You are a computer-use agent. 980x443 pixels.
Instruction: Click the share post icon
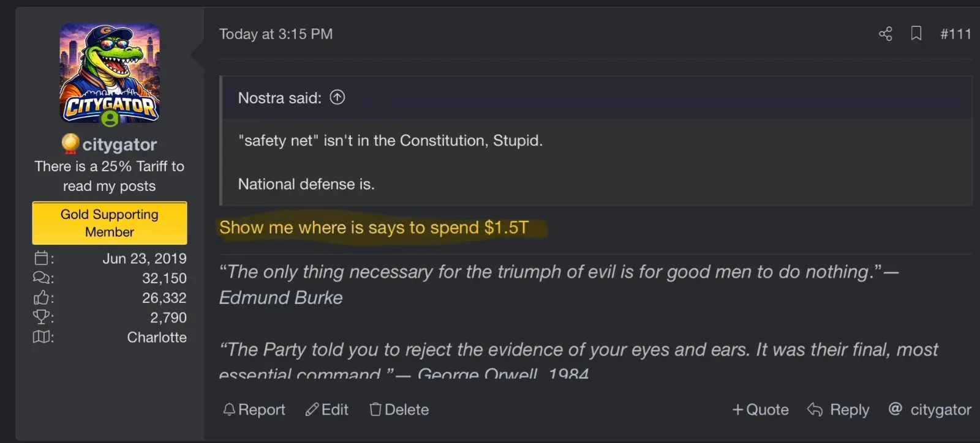tap(885, 34)
